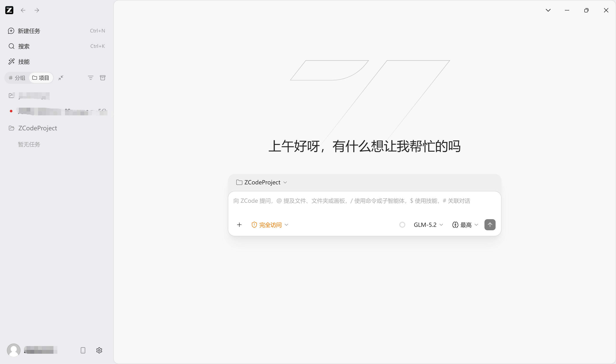Viewport: 616px width, 364px height.
Task: Go forward with the right arrow
Action: pos(37,10)
